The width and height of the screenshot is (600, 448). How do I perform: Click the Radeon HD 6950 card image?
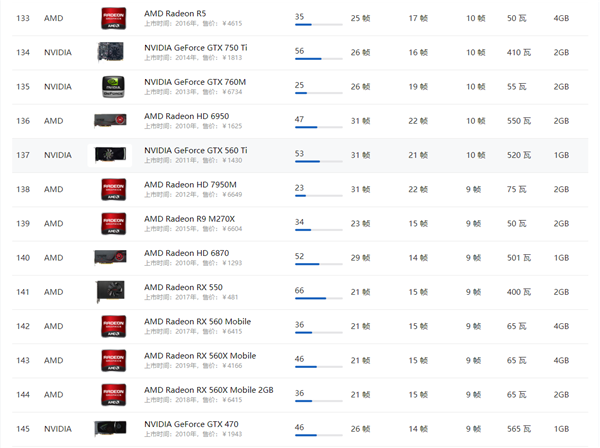(110, 121)
